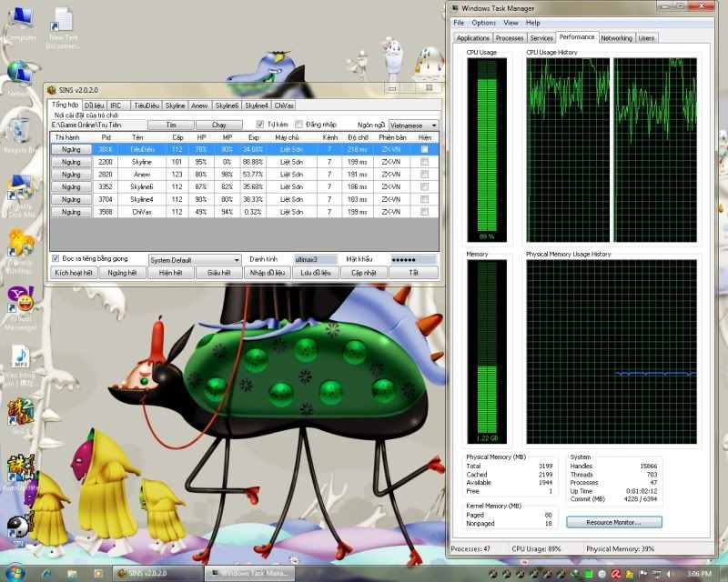This screenshot has height=582, width=728.
Task: Click the Cập nhật button
Action: (x=363, y=273)
